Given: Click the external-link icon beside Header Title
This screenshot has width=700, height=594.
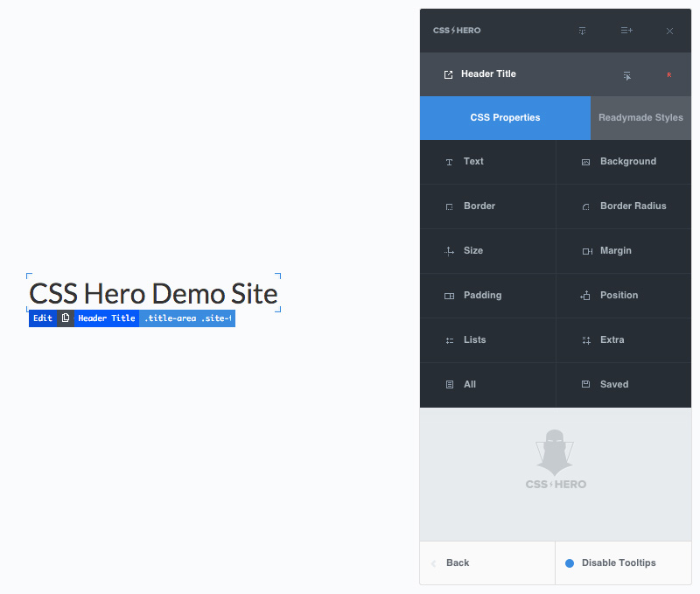Looking at the screenshot, I should tap(448, 74).
